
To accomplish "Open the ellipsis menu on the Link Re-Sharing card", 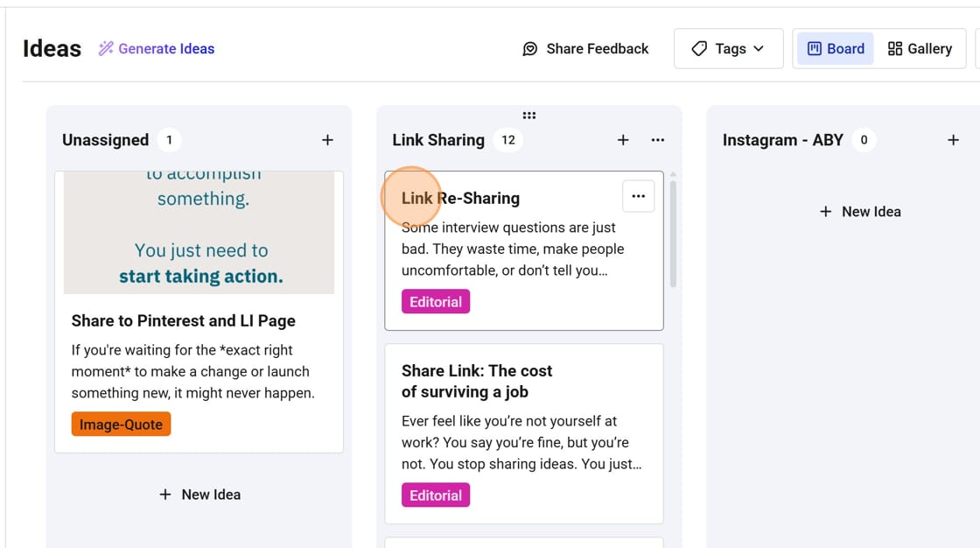I will click(x=638, y=196).
